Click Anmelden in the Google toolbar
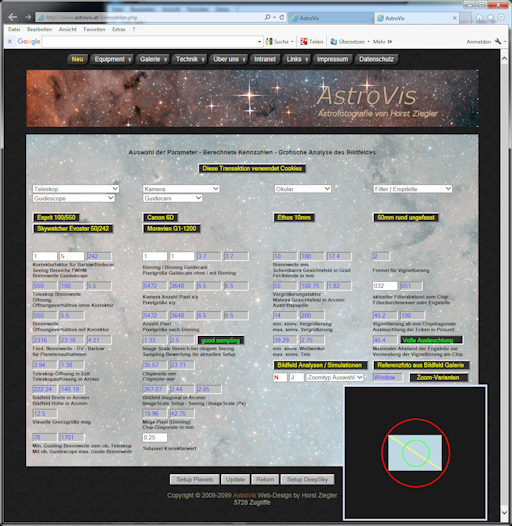This screenshot has height=526, width=512. pos(479,42)
